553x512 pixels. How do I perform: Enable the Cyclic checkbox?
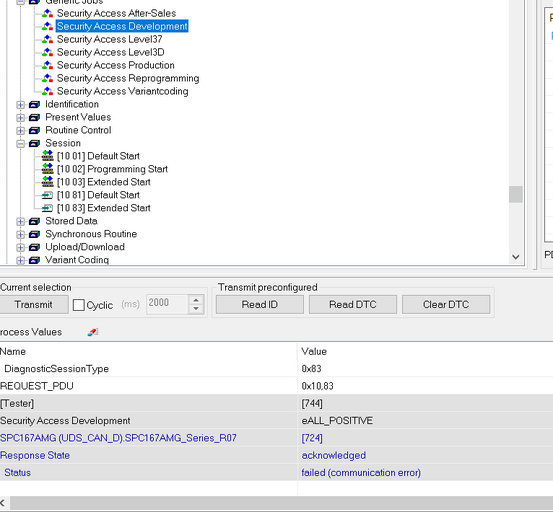(79, 305)
